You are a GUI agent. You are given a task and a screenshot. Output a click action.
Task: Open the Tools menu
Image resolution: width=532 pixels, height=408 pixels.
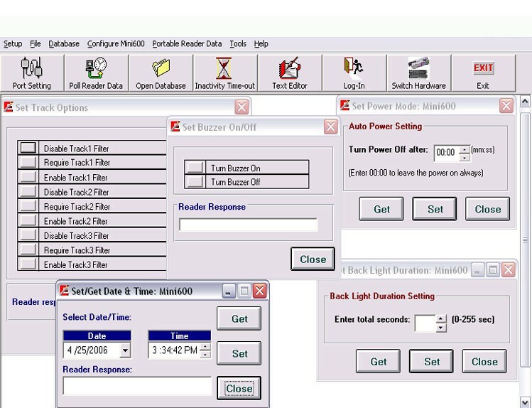coord(238,44)
